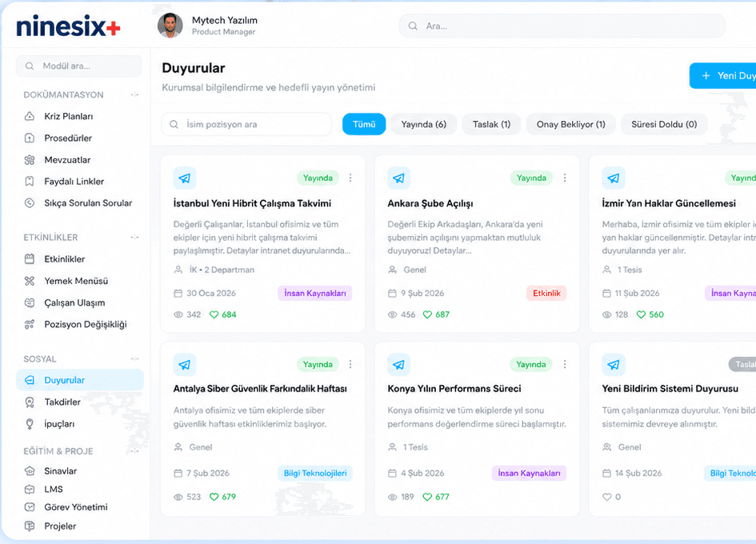756x544 pixels.
Task: Click the İpuçları lightbulb icon
Action: click(30, 424)
